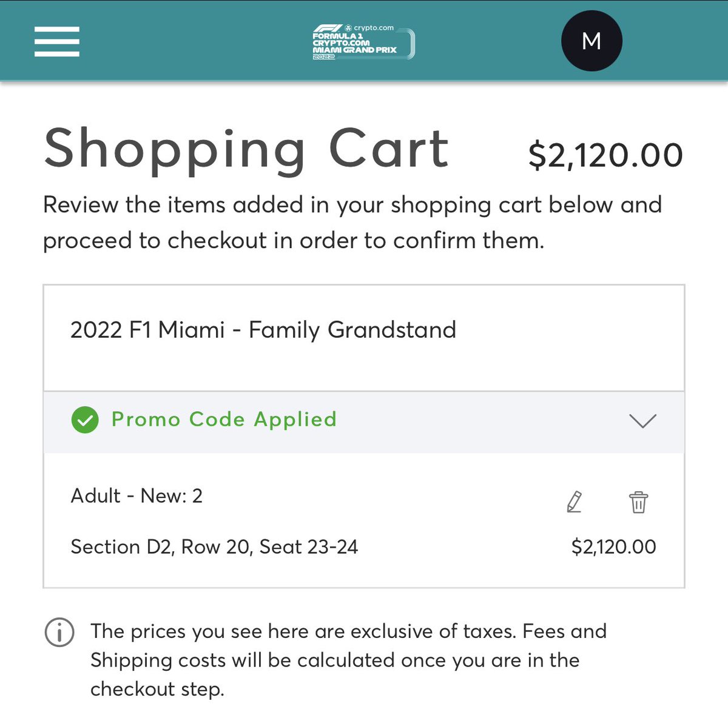Image resolution: width=728 pixels, height=715 pixels.
Task: Click the cart total $2,120.00 at top
Action: (605, 155)
